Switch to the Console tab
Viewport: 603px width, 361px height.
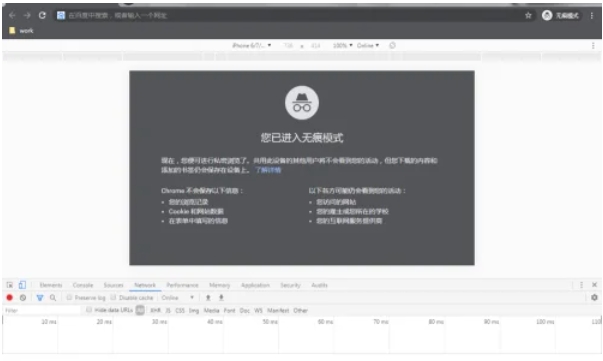83,285
